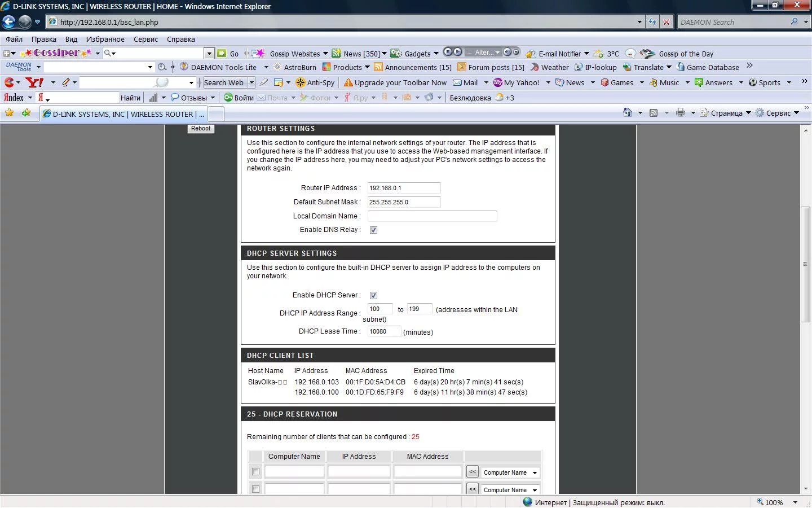
Task: Uncheck the Enable DHCP Server checkbox
Action: [x=373, y=295]
